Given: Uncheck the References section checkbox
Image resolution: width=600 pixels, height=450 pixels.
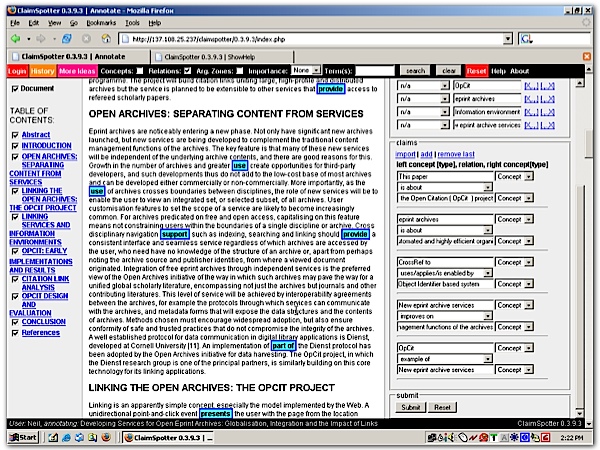Looking at the screenshot, I should click(x=15, y=333).
